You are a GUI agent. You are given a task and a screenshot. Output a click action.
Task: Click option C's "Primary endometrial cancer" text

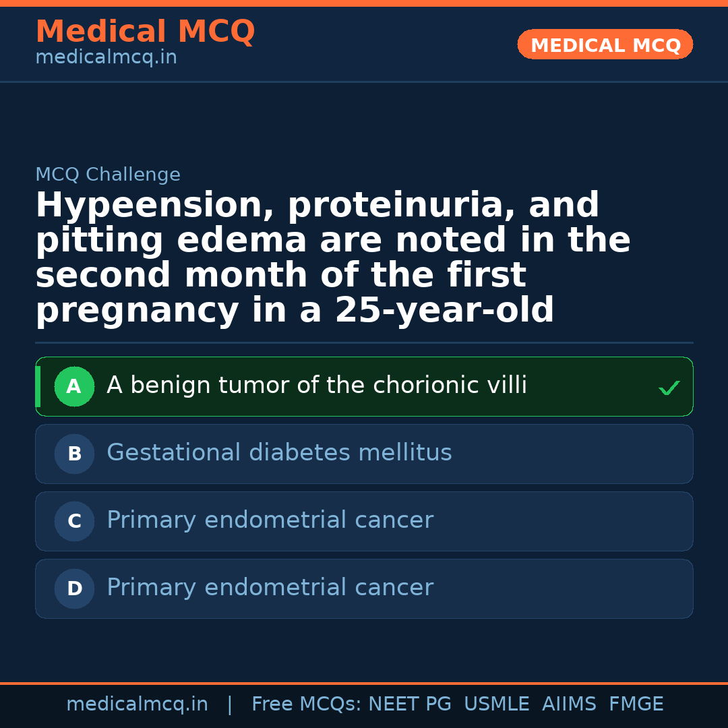pos(270,520)
